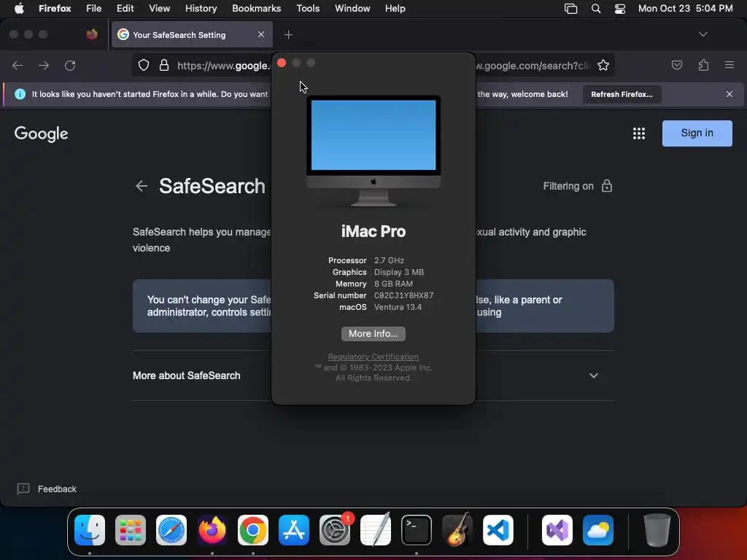Open GarageBand from the Dock
This screenshot has width=747, height=560.
[x=457, y=530]
